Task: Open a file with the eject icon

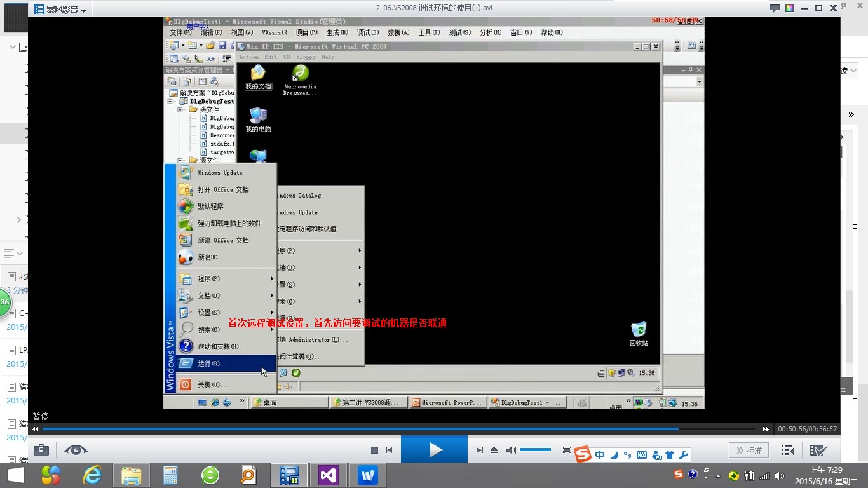Action: click(x=494, y=451)
